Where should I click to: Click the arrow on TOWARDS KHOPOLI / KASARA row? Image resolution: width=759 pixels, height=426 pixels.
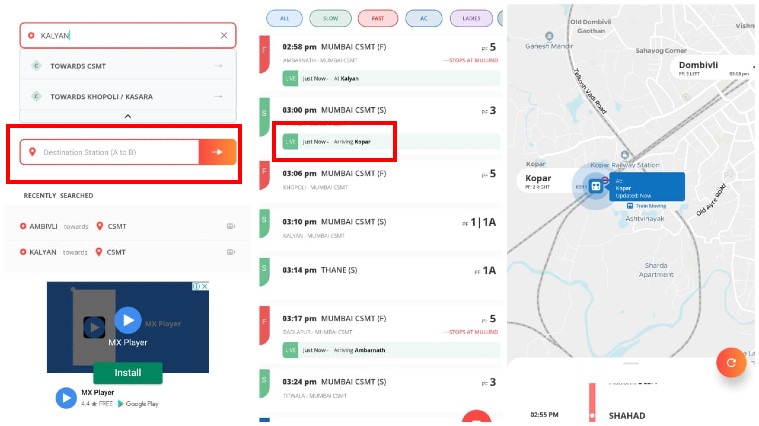coord(218,96)
